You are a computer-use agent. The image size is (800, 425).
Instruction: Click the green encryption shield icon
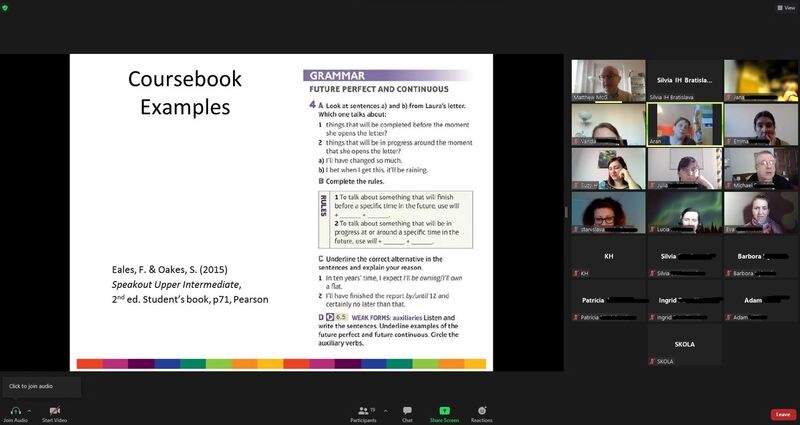pos(5,8)
